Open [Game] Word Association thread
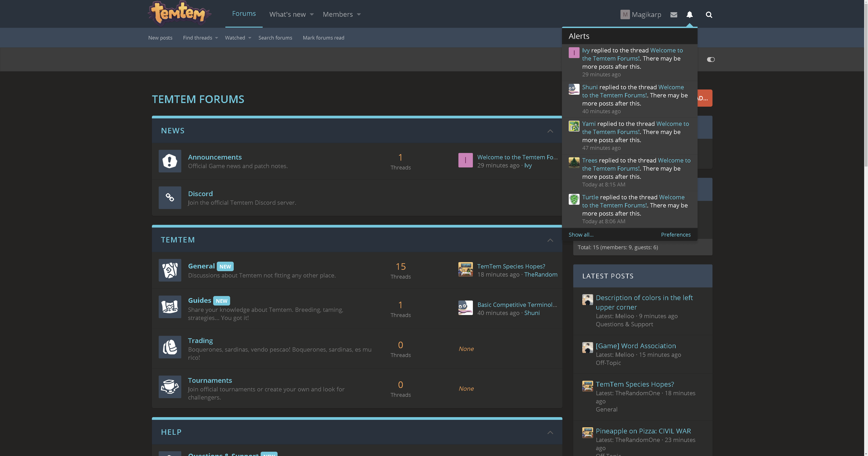This screenshot has width=868, height=456. (636, 346)
